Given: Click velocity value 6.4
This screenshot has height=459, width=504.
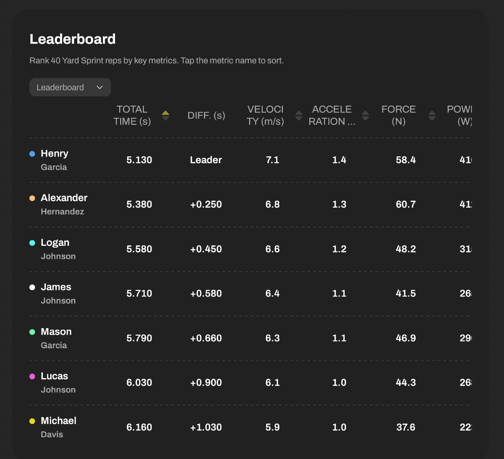Looking at the screenshot, I should pyautogui.click(x=272, y=294).
